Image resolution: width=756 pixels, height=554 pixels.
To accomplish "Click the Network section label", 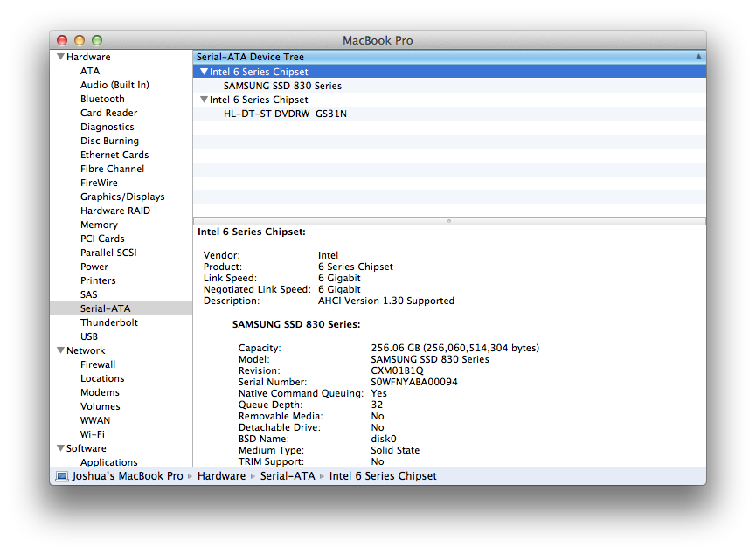I will click(x=86, y=350).
